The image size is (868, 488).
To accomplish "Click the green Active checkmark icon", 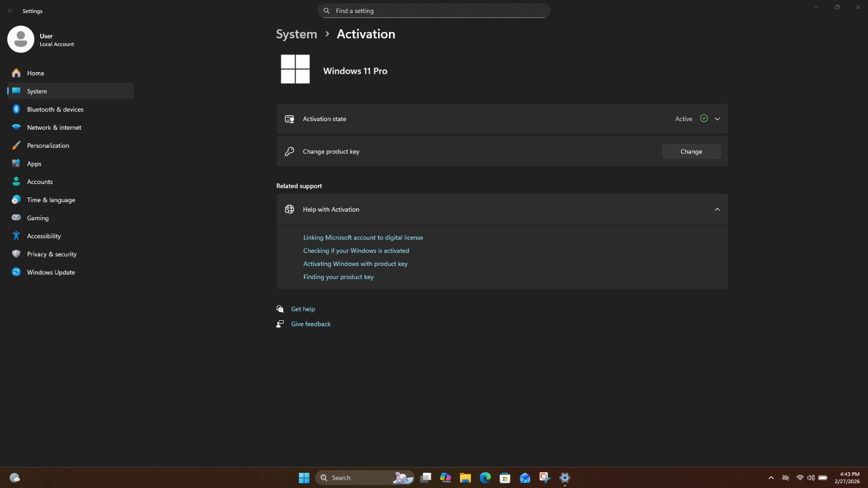I will point(704,118).
